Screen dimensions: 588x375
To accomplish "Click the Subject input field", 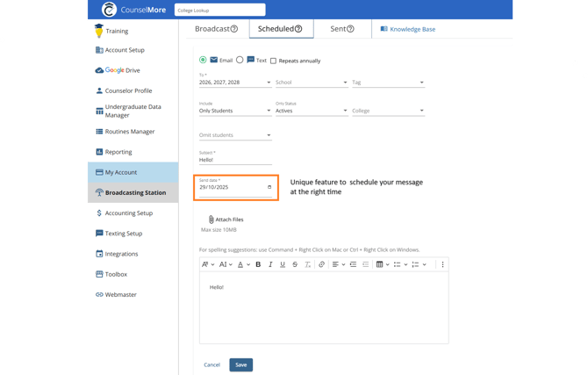I will coord(235,160).
